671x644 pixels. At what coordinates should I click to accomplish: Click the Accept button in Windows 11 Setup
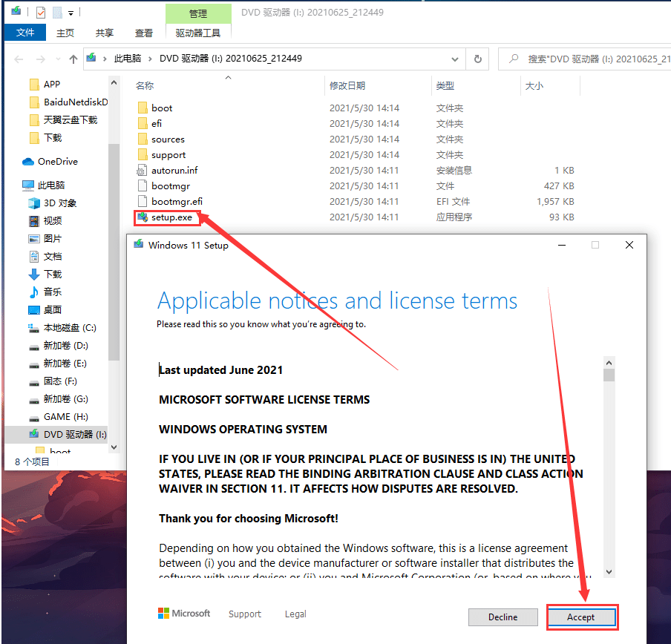[582, 617]
